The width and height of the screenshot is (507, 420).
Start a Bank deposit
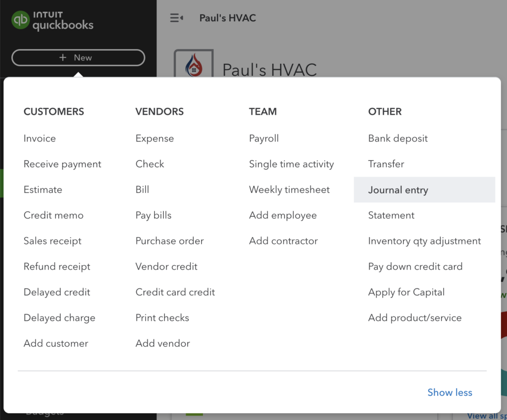[398, 139]
